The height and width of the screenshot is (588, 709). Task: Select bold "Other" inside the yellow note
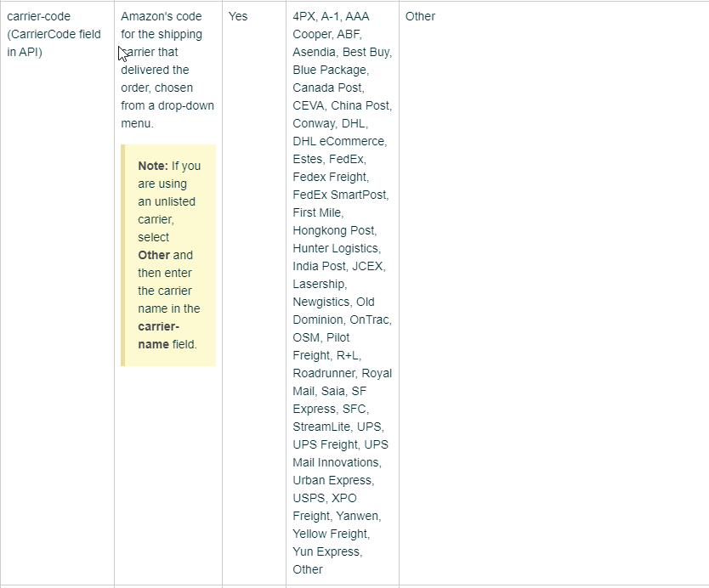point(154,255)
